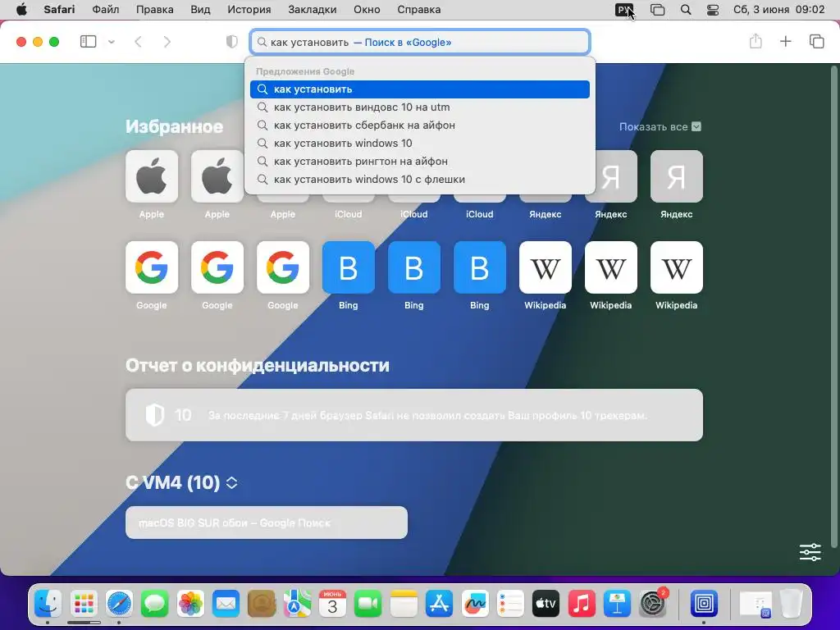Click inside the address search field
840x630 pixels.
[x=419, y=42]
